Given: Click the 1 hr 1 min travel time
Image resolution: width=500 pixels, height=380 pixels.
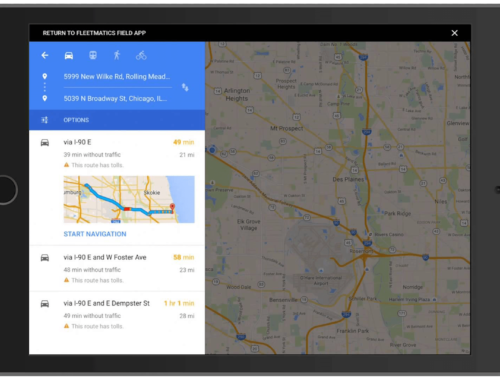Looking at the screenshot, I should [x=179, y=303].
